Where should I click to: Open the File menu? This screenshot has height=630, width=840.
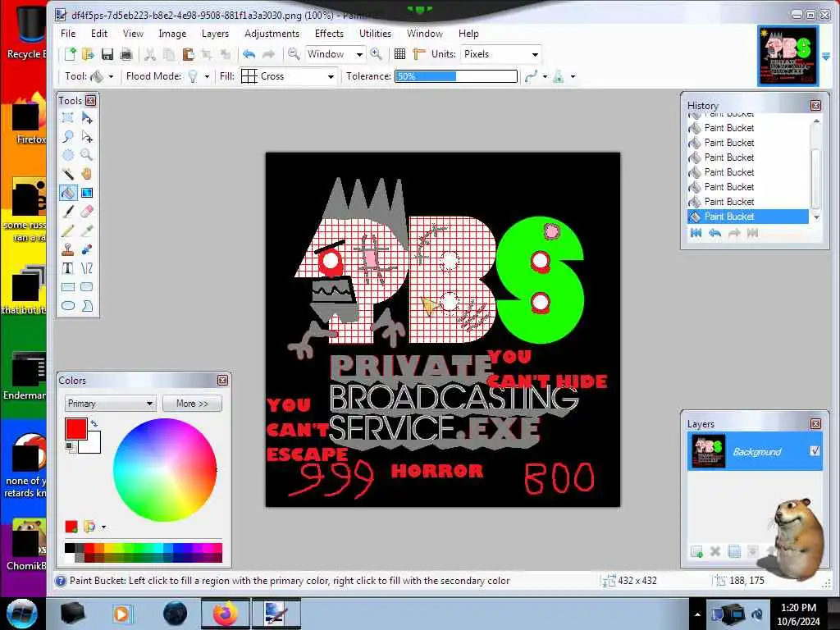[68, 33]
